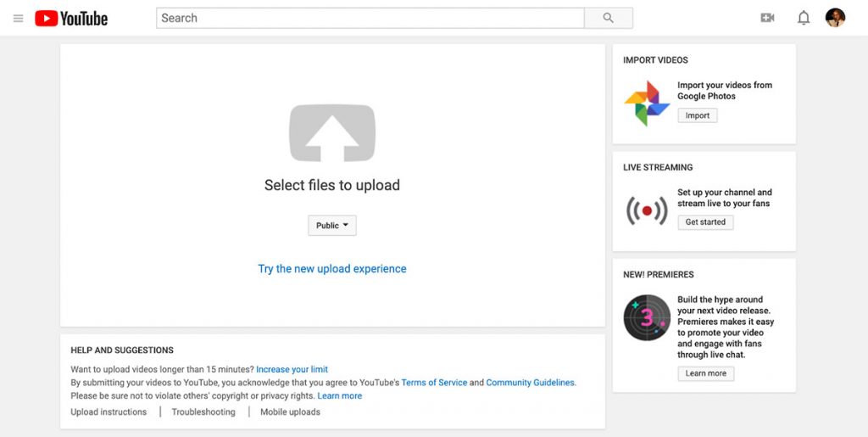Open the hamburger guide menu
Viewport: 868px width, 437px height.
click(x=18, y=18)
